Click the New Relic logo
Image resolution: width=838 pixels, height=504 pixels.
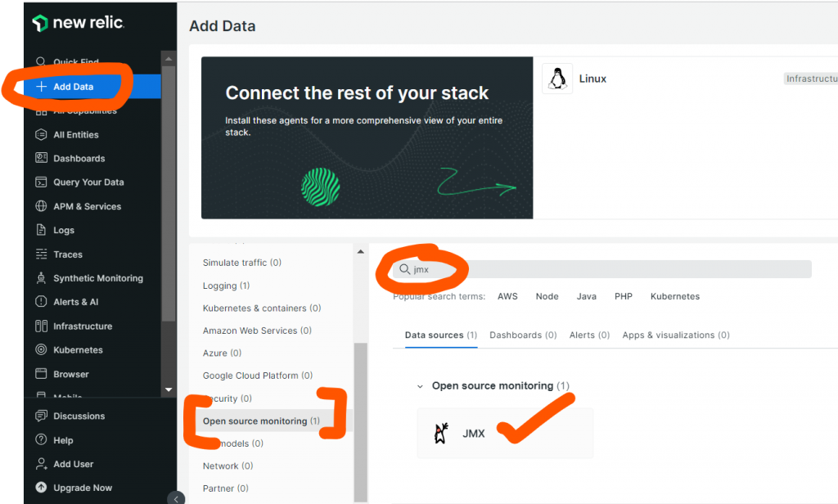pyautogui.click(x=79, y=23)
